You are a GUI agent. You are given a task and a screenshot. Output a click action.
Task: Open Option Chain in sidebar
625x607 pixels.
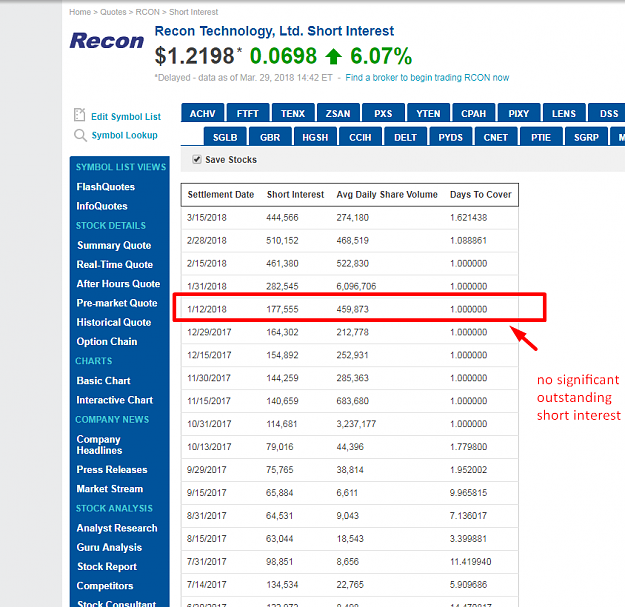[x=107, y=342]
